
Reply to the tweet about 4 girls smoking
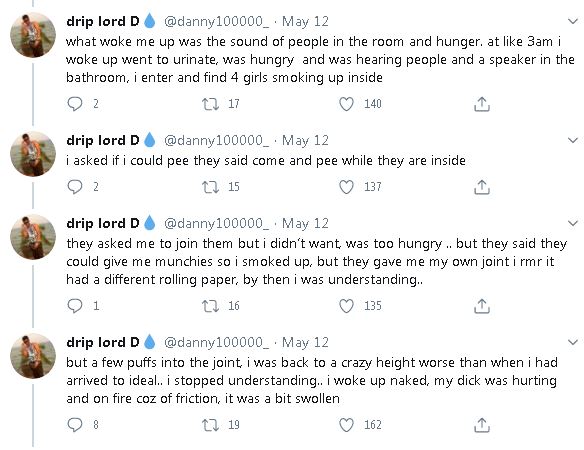tap(74, 104)
